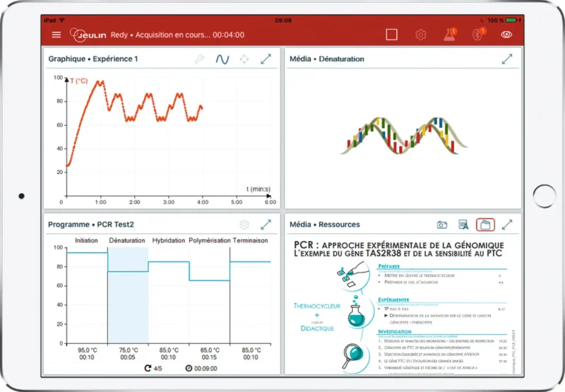
Task: Expand the Média Dénaturation panel
Action: [507, 59]
